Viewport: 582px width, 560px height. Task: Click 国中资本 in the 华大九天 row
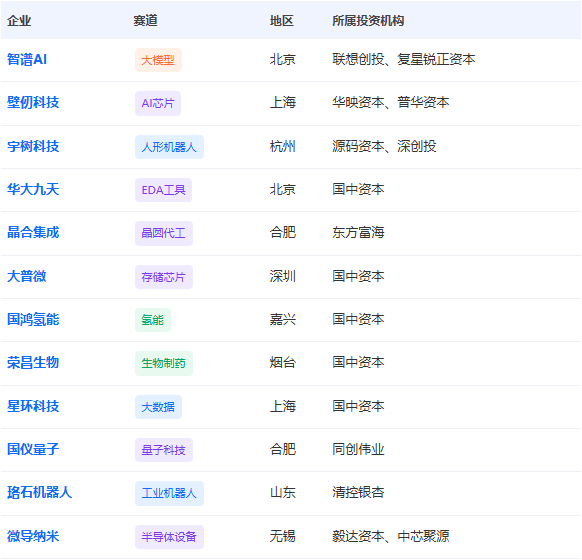tap(358, 189)
